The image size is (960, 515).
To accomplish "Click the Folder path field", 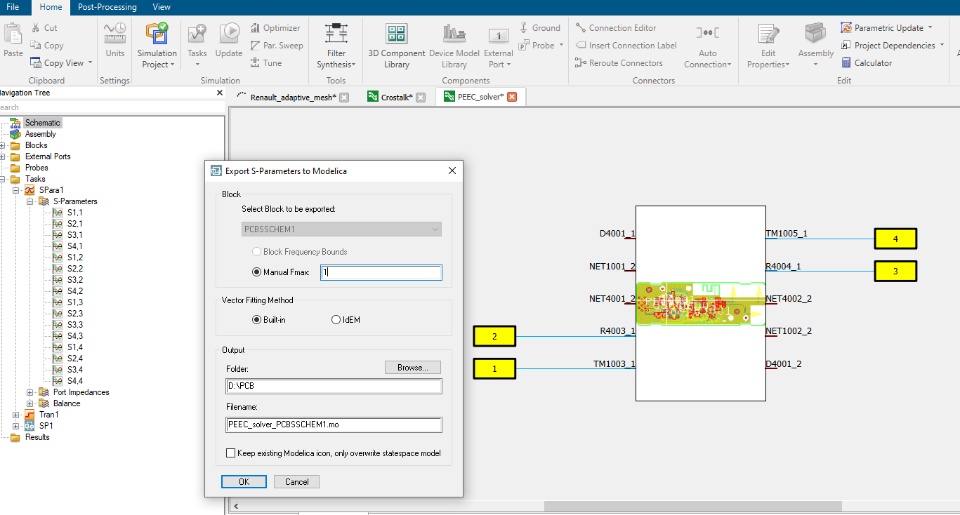I will (334, 386).
